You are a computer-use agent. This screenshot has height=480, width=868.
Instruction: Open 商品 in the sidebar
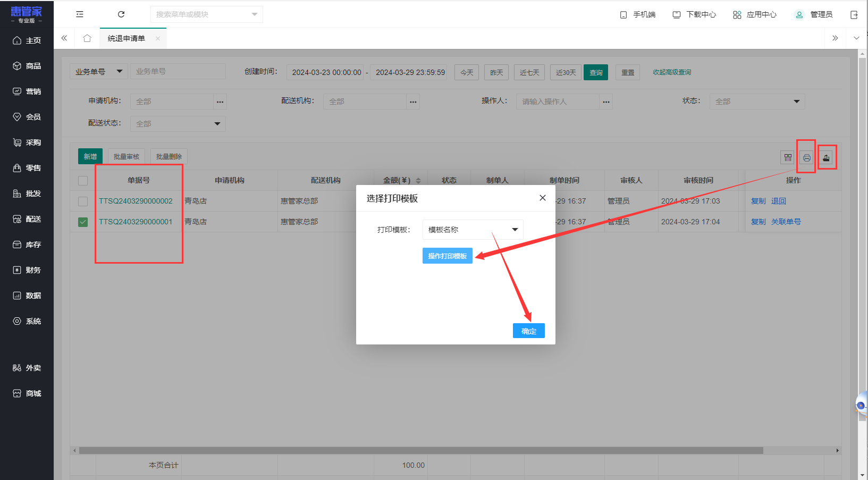click(x=27, y=66)
